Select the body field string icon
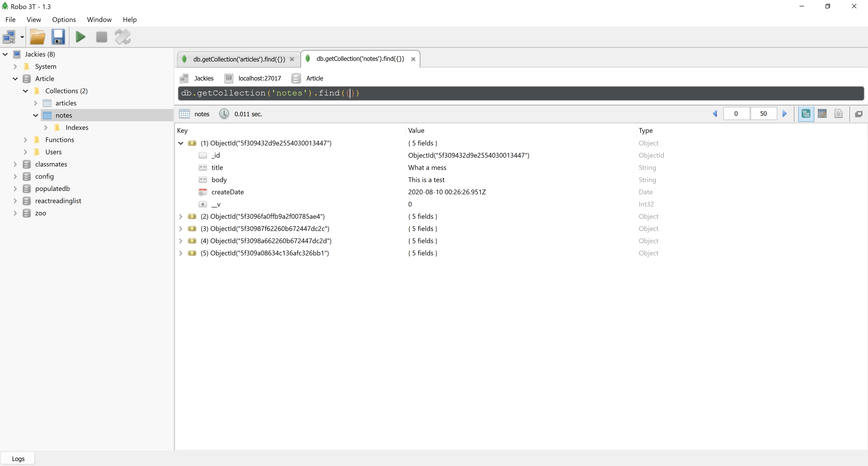Screen dimensions: 868x466 pos(203,180)
